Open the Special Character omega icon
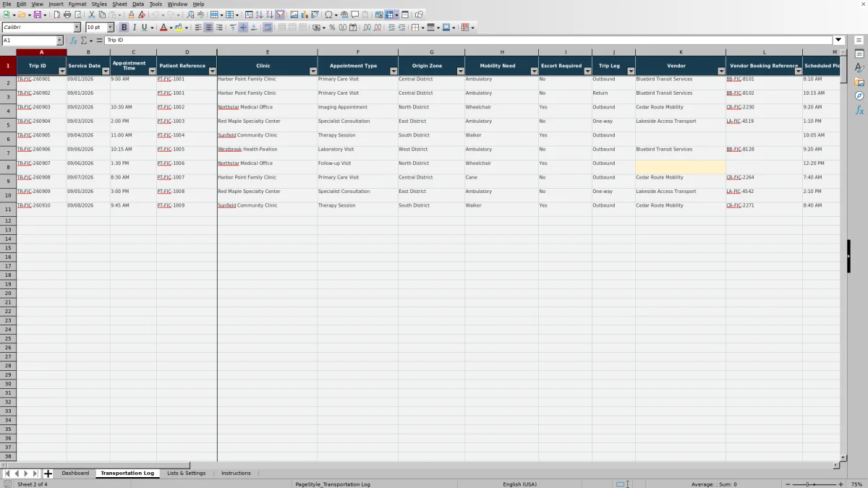Image resolution: width=868 pixels, height=488 pixels. [x=329, y=14]
